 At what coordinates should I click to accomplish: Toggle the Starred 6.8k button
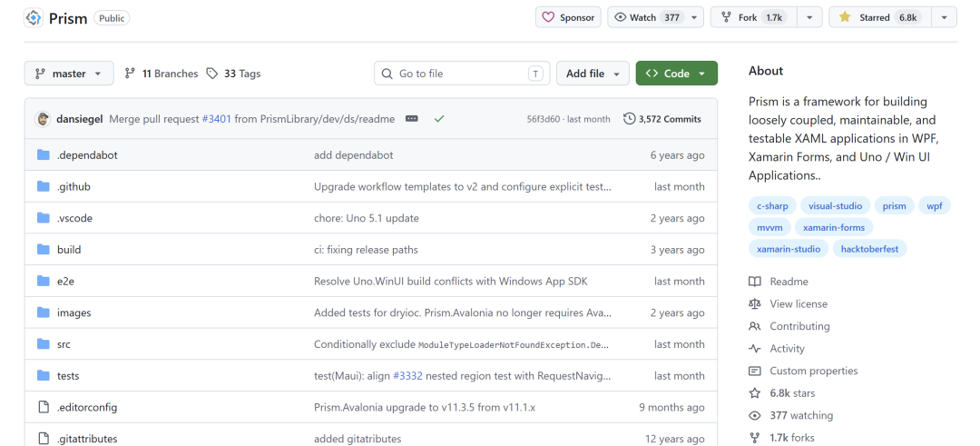pyautogui.click(x=880, y=17)
